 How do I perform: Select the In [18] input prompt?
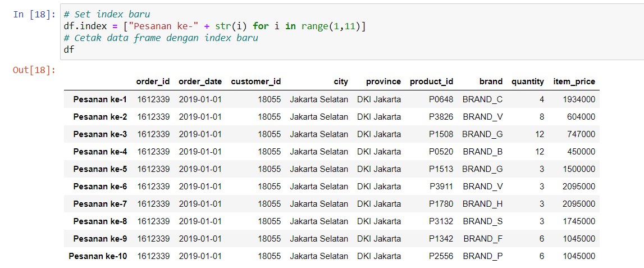(34, 15)
